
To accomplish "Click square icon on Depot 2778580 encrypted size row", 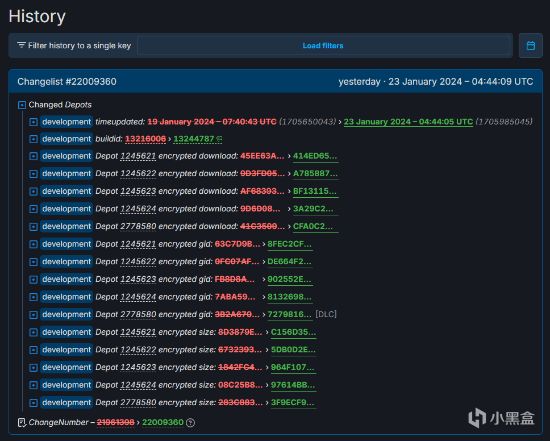I will (x=33, y=402).
